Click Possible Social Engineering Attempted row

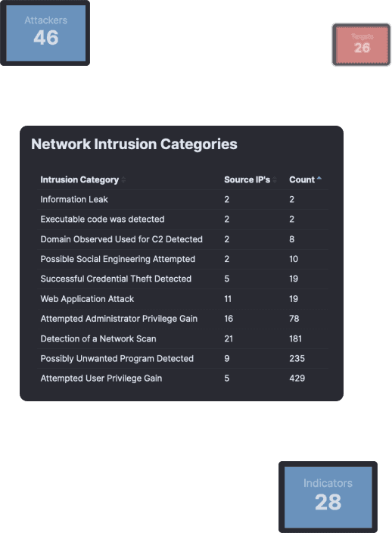tap(182, 259)
